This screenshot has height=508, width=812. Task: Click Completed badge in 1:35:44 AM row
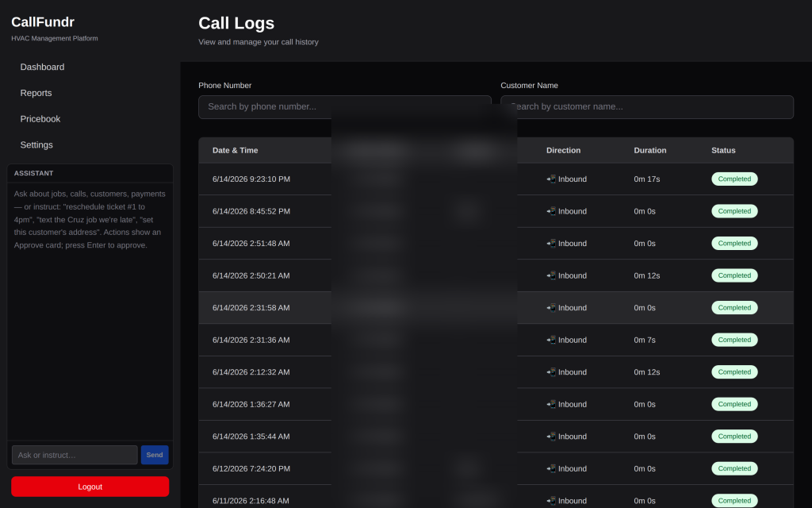pos(734,436)
